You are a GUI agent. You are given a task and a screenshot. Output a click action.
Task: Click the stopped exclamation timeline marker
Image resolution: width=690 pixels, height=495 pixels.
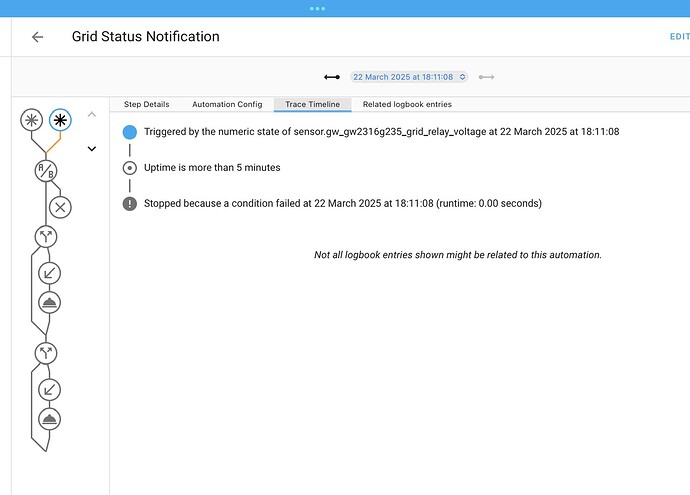[x=129, y=203]
